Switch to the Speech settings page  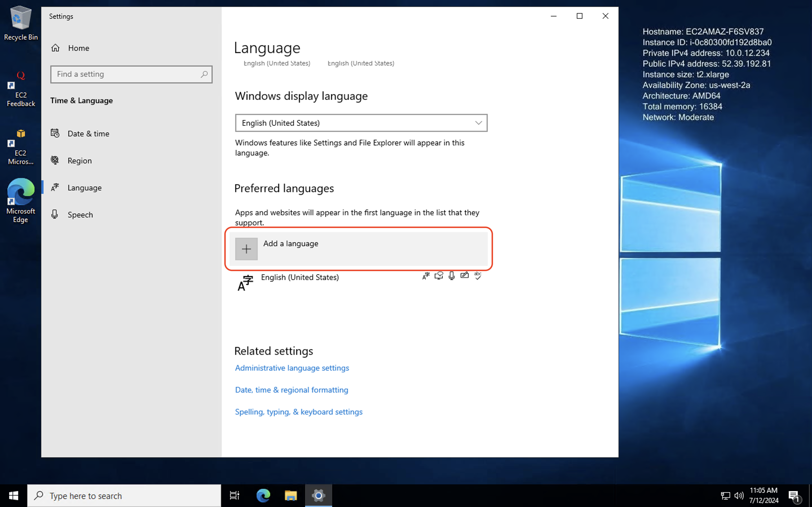[x=81, y=215]
